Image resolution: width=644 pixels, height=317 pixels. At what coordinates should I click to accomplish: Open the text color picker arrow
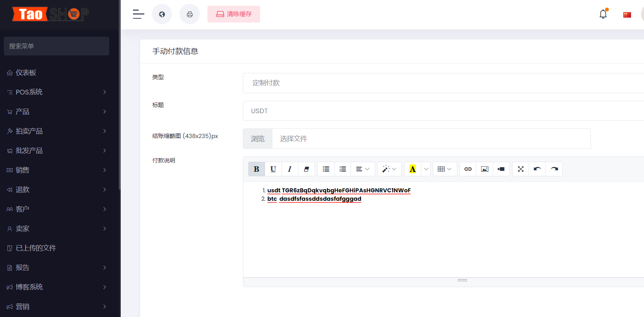(426, 169)
